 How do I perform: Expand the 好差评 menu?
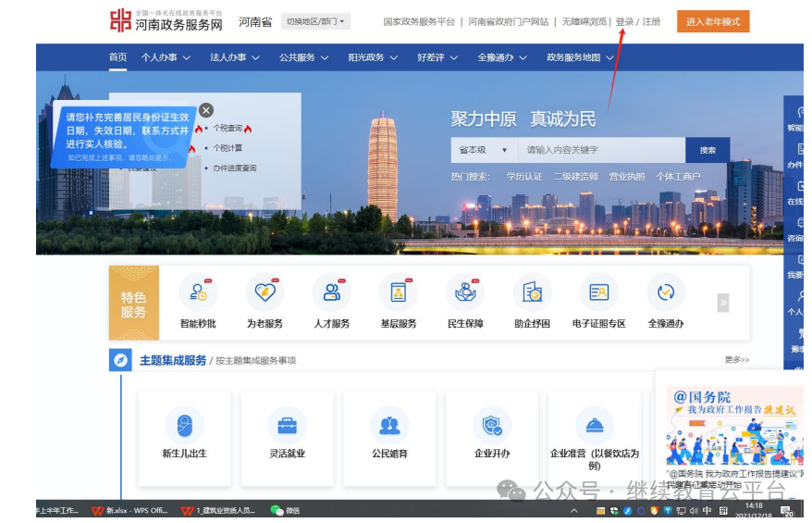[437, 57]
